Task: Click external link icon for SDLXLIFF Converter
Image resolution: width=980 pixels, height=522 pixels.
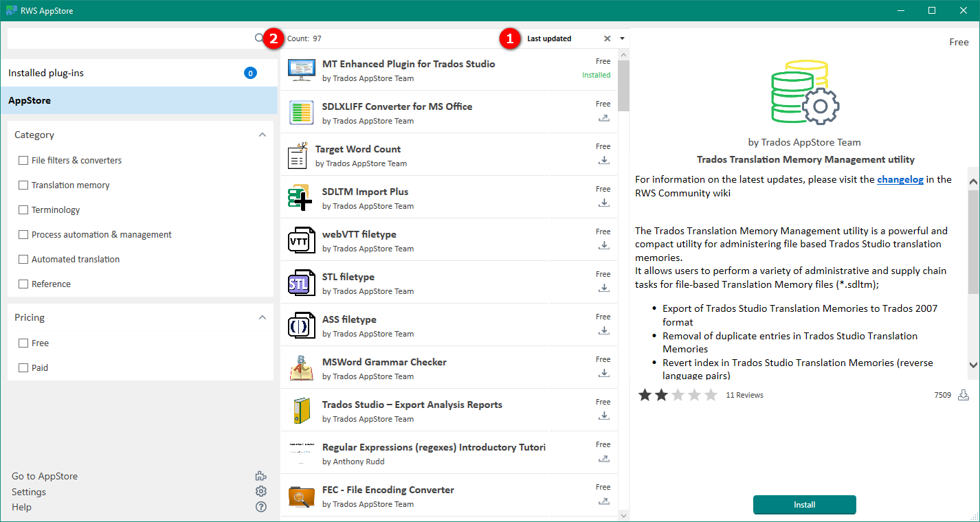Action: coord(603,118)
